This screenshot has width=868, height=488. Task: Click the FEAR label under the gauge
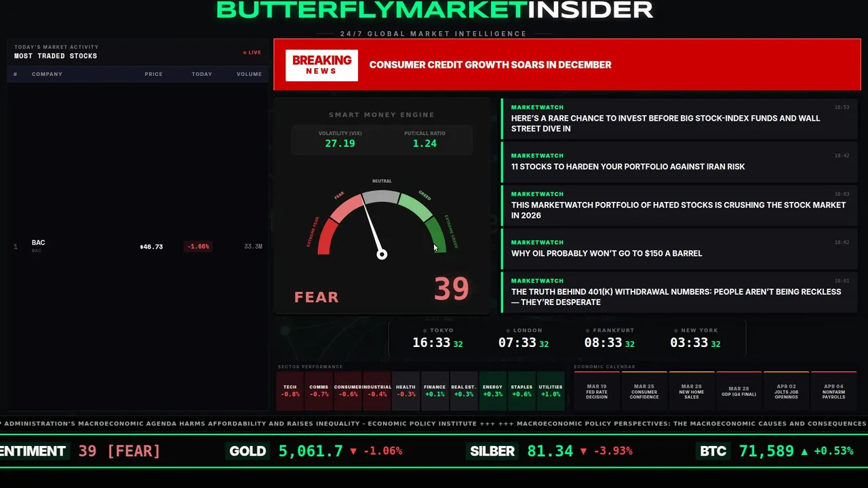pos(317,297)
